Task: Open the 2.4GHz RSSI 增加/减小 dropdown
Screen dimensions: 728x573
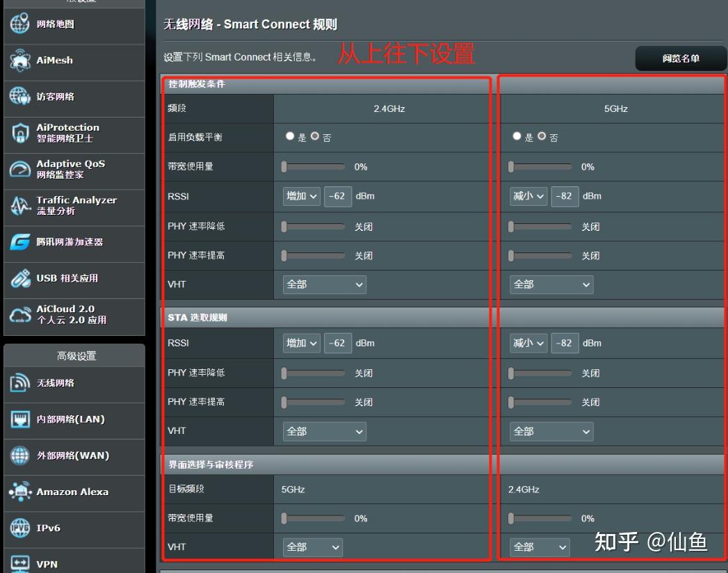Action: (300, 196)
